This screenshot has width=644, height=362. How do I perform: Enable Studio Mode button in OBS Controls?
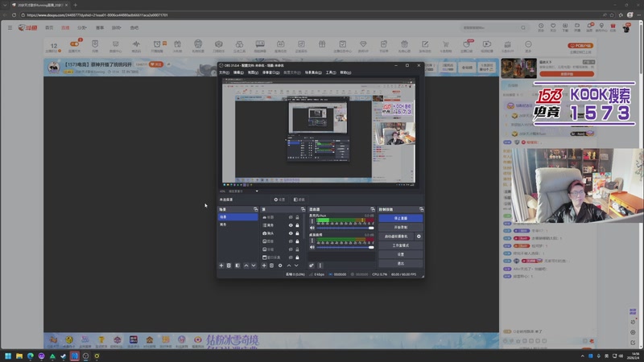pos(400,245)
